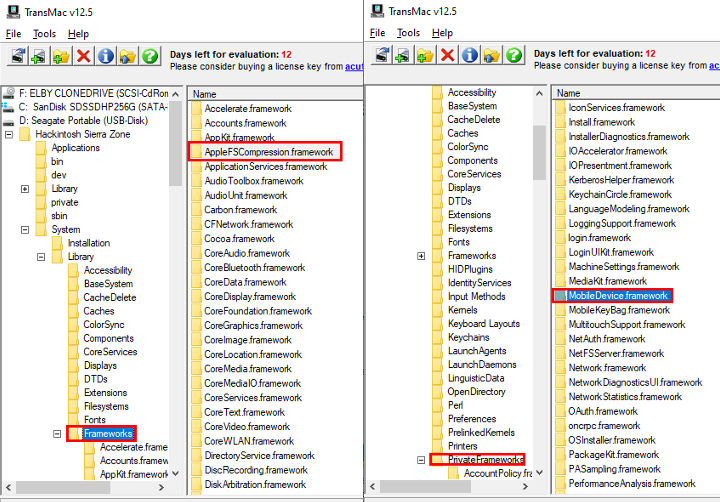
Task: Expand the top-level Library folder in left tree
Action: (25, 189)
